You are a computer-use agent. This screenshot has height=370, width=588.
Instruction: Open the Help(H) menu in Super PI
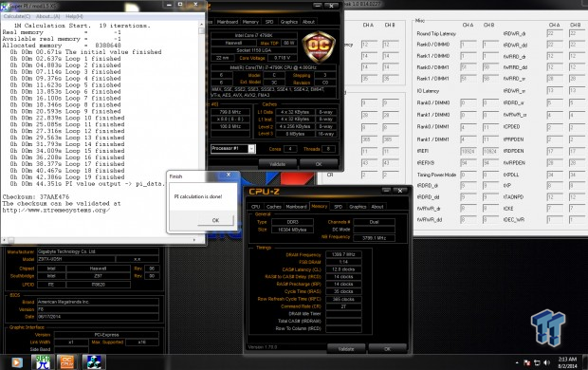74,16
